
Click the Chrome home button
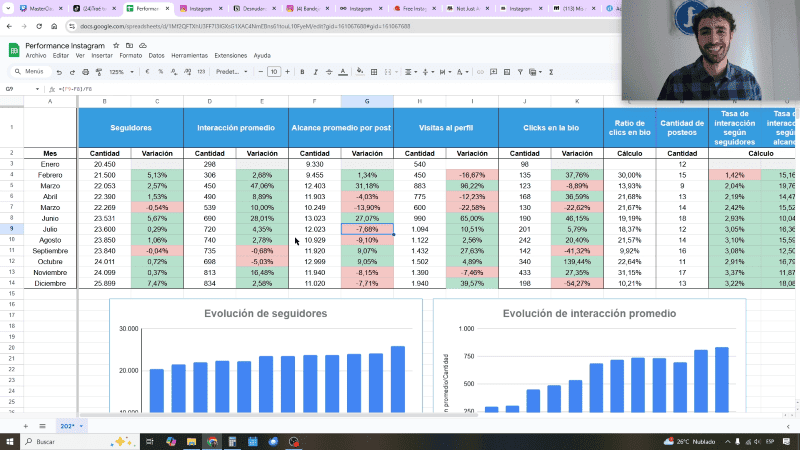pyautogui.click(x=54, y=26)
